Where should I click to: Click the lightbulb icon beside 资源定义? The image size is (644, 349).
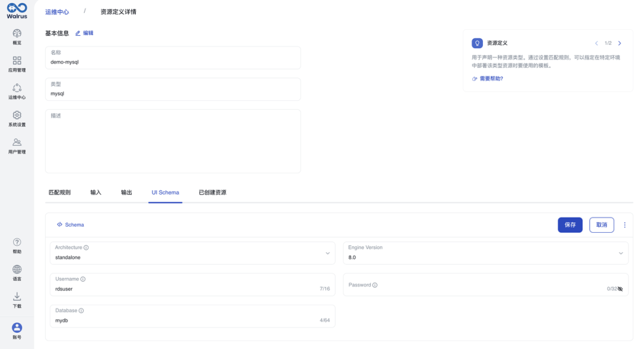tap(477, 43)
